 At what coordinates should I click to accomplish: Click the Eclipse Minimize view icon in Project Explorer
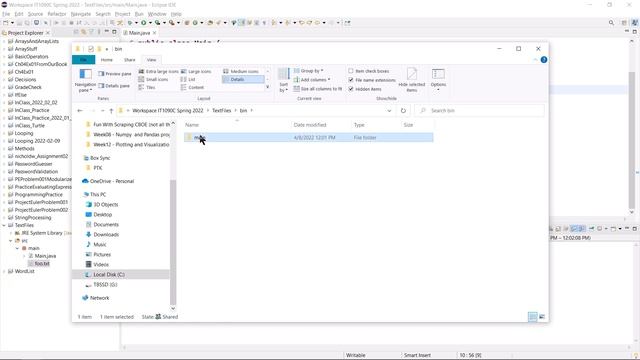coord(107,32)
